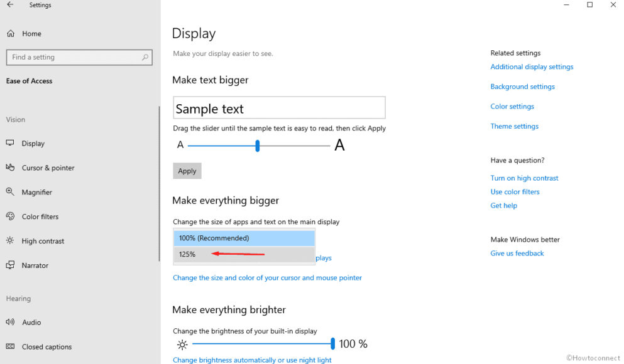This screenshot has height=364, width=624.
Task: Click Turn on high contrast link
Action: pos(524,178)
